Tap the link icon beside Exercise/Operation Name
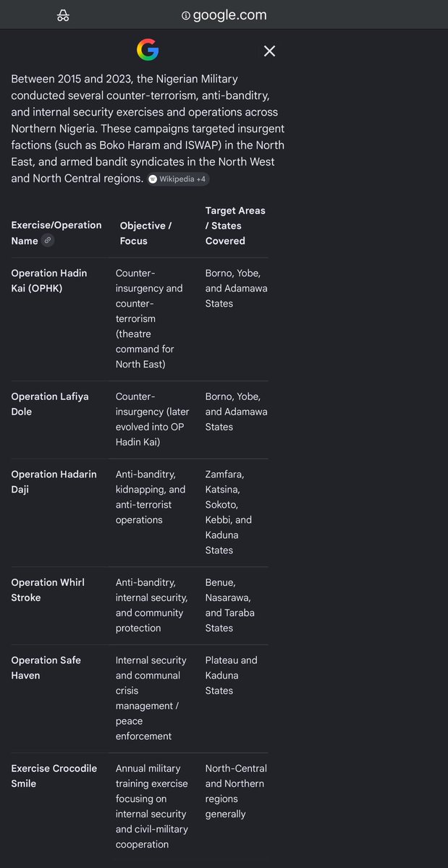 click(x=48, y=240)
